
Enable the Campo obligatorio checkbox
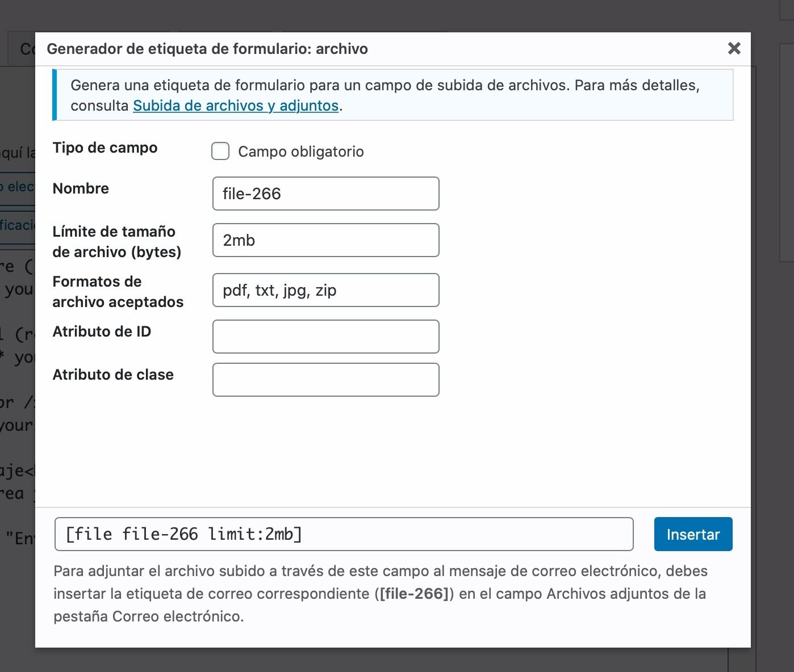click(220, 151)
